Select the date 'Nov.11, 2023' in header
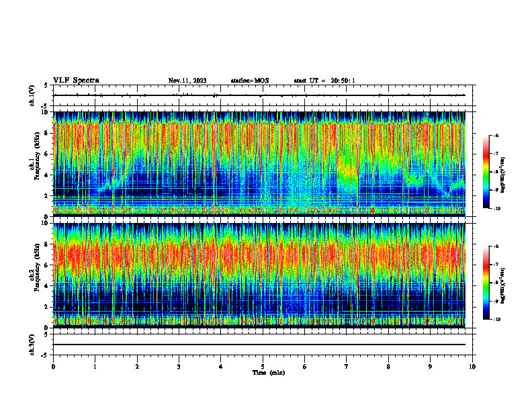The height and width of the screenshot is (411, 532). tap(187, 81)
